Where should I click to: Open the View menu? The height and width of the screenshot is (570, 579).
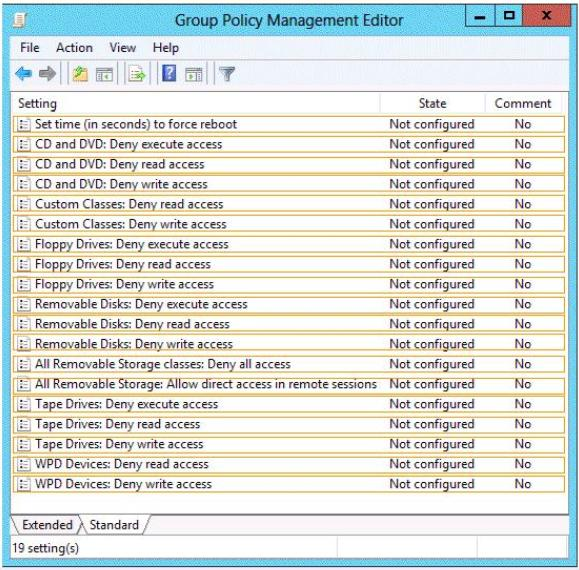coord(123,48)
